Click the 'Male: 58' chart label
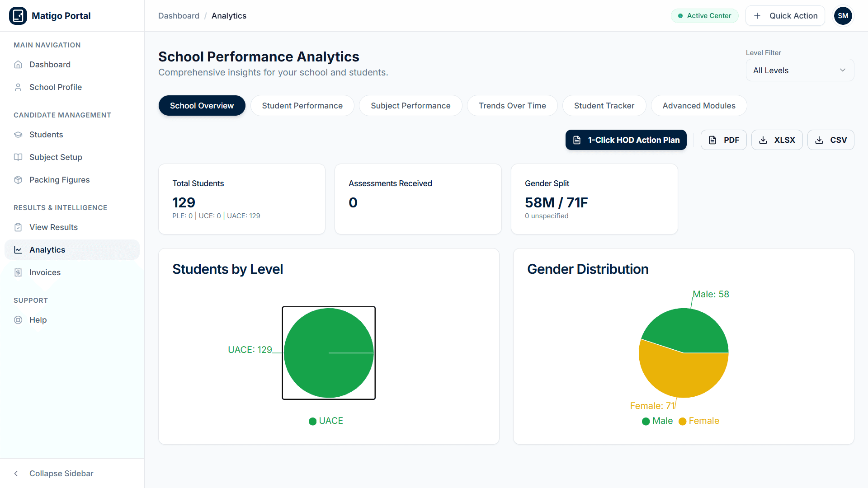Image resolution: width=868 pixels, height=488 pixels. 711,294
